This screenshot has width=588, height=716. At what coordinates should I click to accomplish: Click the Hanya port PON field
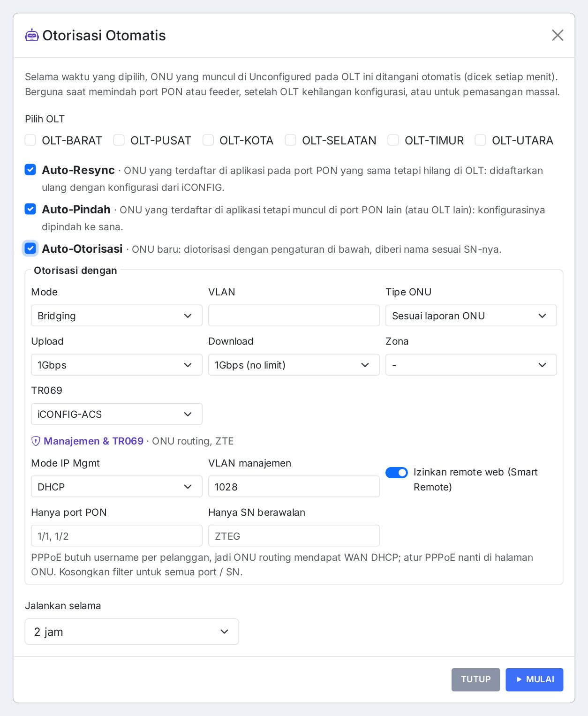pos(117,536)
